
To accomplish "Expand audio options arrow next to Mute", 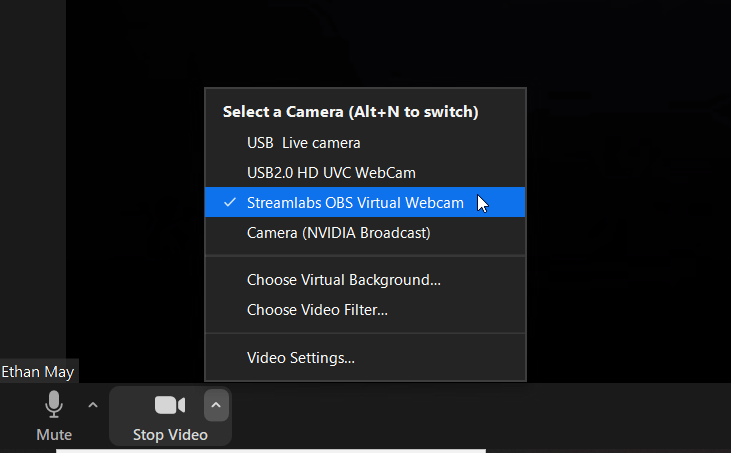I will coord(93,405).
